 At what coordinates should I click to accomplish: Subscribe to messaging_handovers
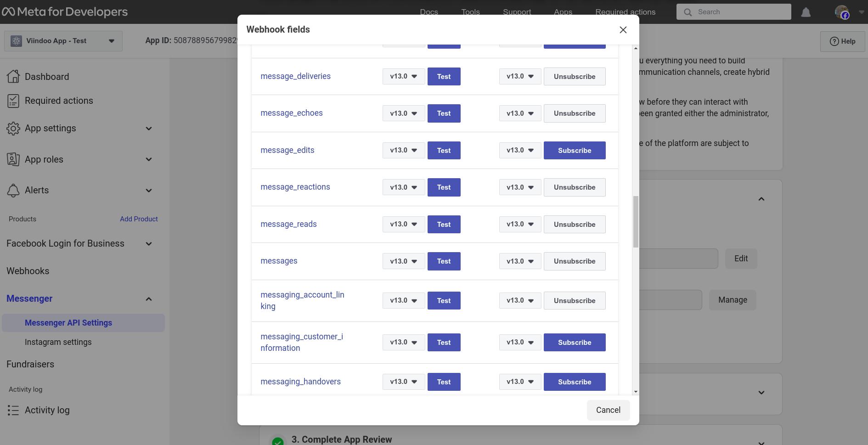click(x=575, y=382)
